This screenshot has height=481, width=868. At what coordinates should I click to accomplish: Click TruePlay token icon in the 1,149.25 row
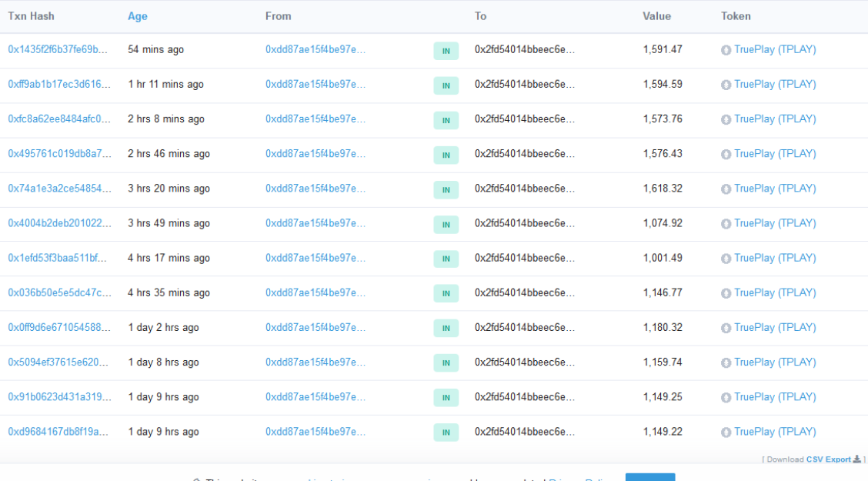726,397
